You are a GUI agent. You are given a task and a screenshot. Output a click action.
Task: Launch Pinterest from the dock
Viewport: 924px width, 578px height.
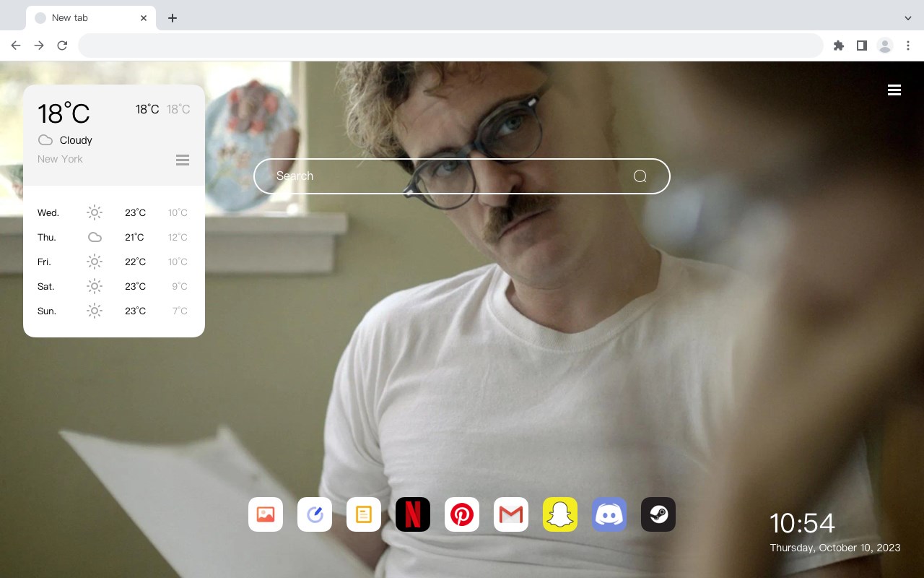(x=462, y=514)
